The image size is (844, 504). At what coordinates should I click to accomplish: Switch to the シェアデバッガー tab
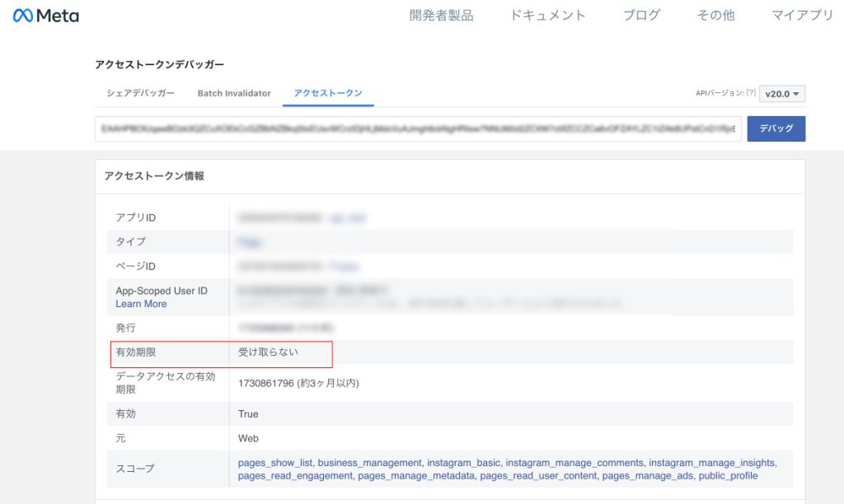(x=140, y=93)
